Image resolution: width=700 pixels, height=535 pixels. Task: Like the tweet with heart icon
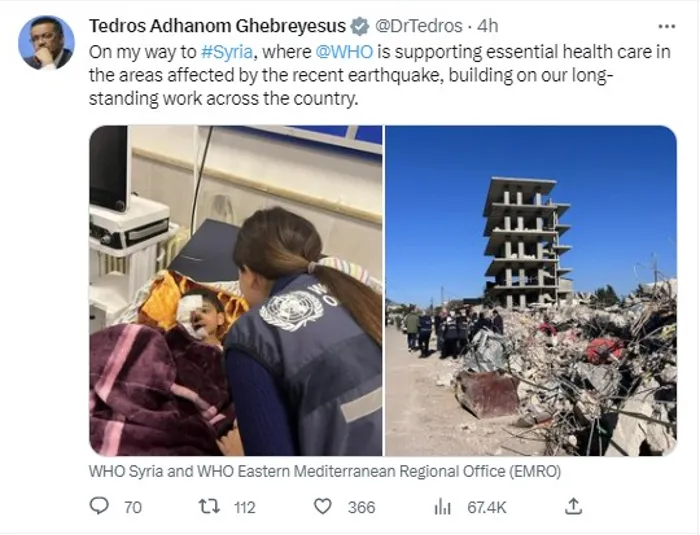click(323, 506)
